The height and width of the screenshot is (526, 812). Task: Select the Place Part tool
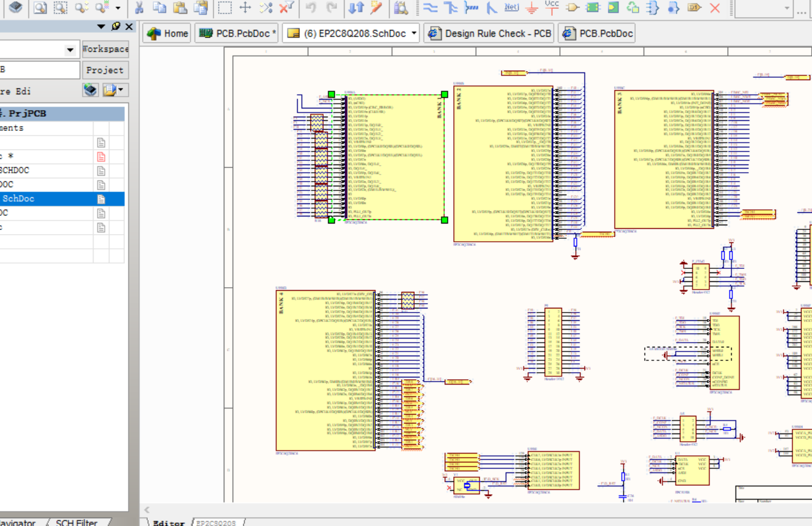tap(572, 8)
